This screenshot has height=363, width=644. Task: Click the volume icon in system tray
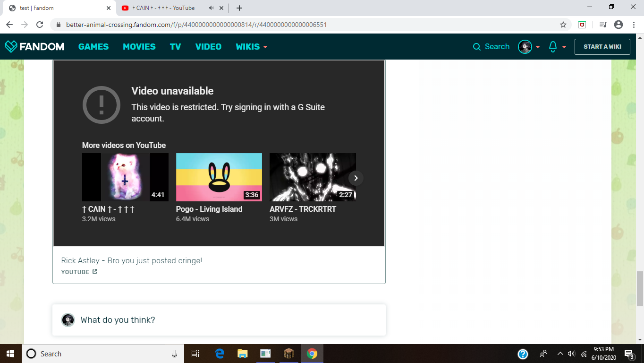tap(571, 354)
